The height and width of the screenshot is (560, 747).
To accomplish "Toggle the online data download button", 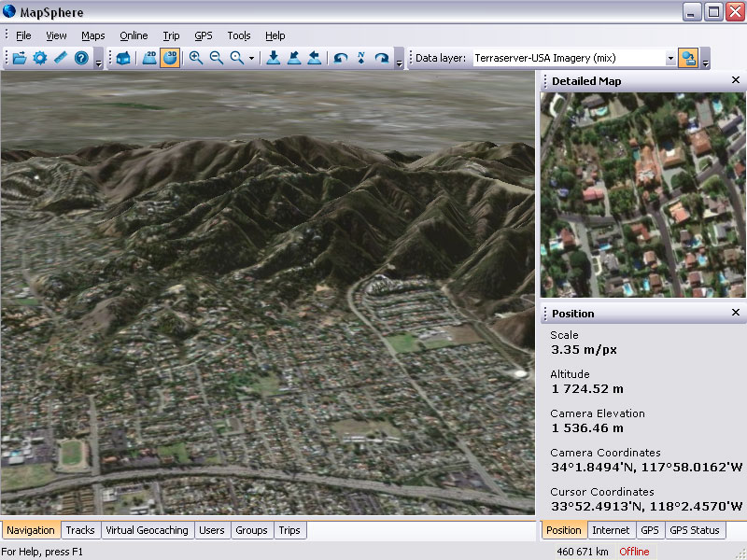I will (688, 58).
